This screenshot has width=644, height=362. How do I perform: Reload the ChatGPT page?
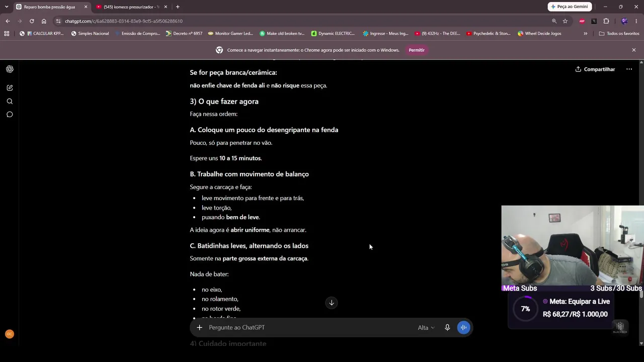(x=32, y=21)
